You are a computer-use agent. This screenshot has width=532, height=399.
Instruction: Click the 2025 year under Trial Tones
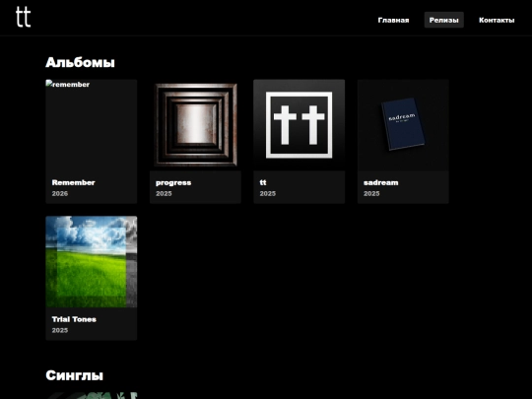click(60, 330)
